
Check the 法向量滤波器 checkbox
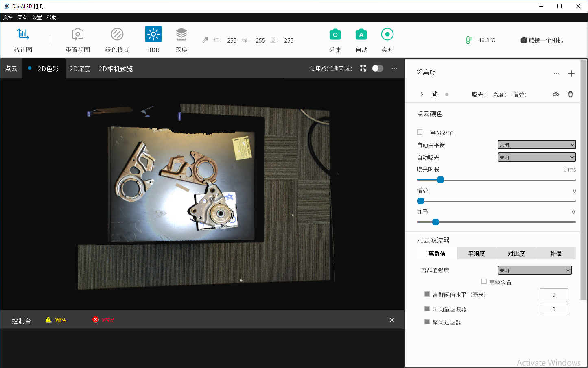[x=427, y=309]
